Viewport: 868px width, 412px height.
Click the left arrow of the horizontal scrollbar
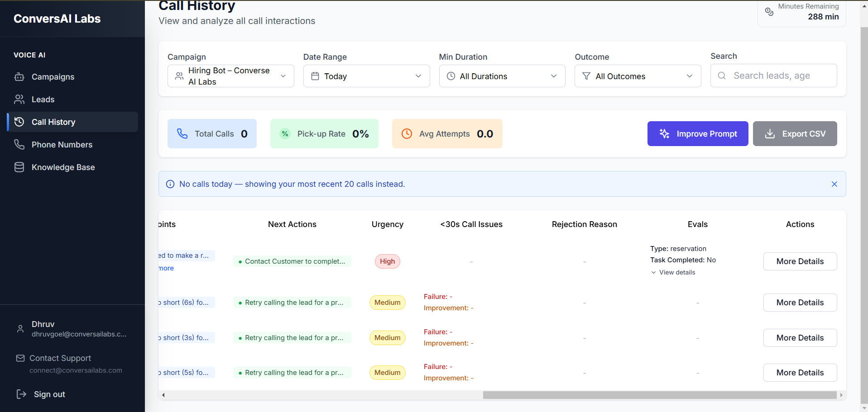click(x=163, y=395)
